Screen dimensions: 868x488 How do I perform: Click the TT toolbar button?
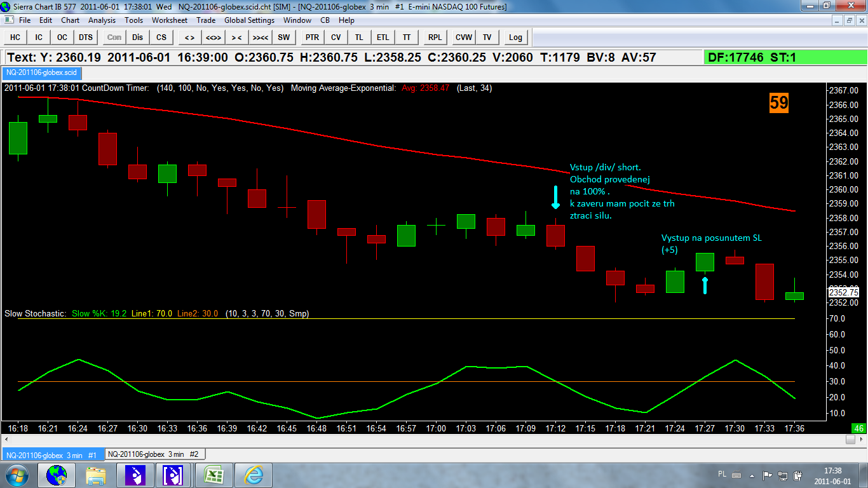[x=406, y=37]
